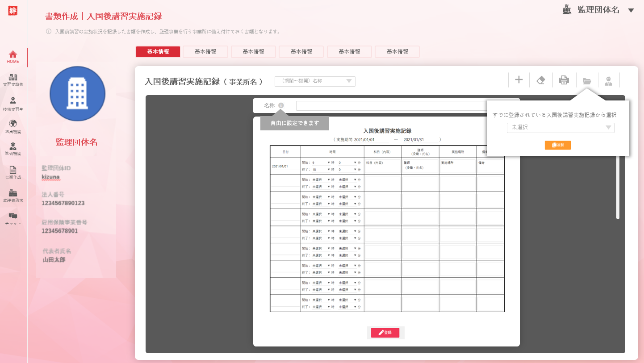Click the eraser icon to clear the form

(x=540, y=80)
